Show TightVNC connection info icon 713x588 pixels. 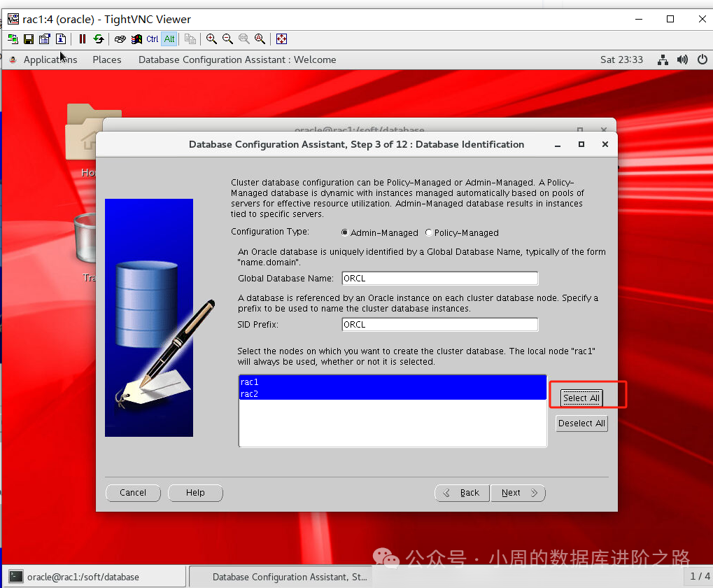coord(61,39)
